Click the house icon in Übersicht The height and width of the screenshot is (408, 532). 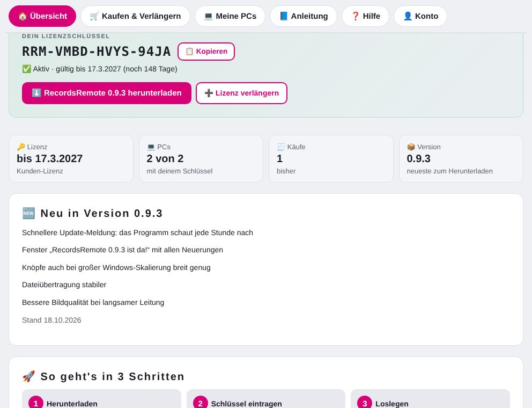[23, 16]
